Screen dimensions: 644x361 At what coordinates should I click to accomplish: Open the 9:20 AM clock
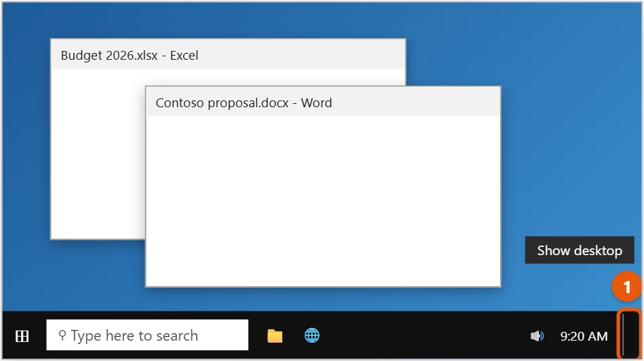[x=584, y=337]
